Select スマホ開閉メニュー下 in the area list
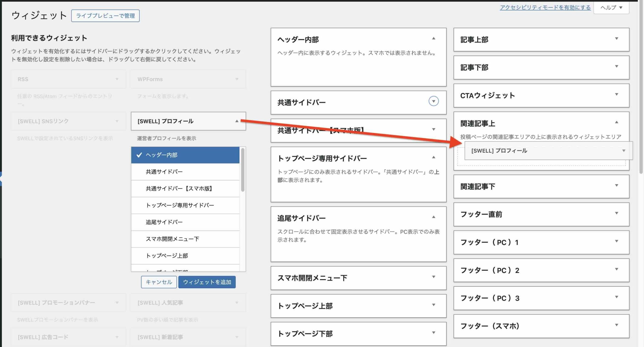The image size is (644, 347). (x=185, y=239)
